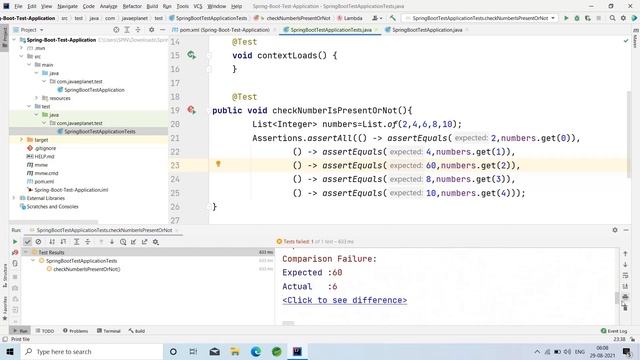Click IntelliJ IDEA taskbar icon
This screenshot has width=640, height=360.
coord(297,351)
